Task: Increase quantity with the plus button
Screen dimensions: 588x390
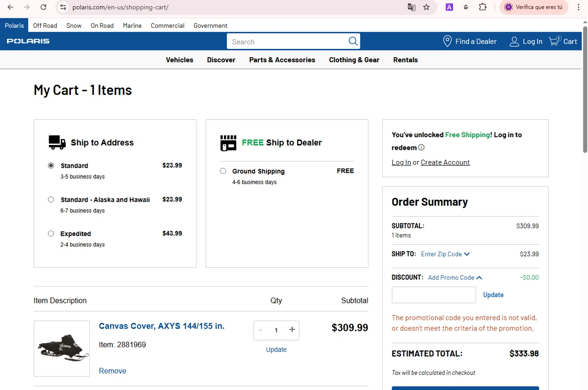Action: 292,330
